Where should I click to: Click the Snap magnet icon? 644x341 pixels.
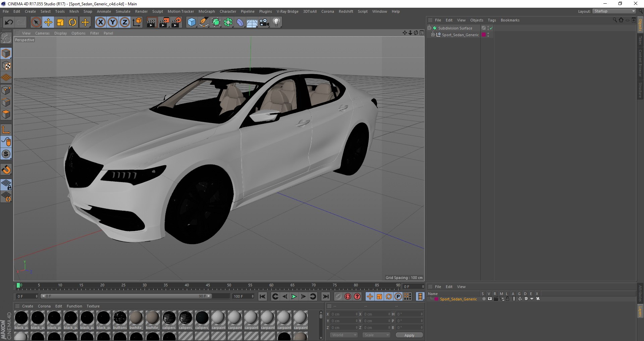coord(6,170)
